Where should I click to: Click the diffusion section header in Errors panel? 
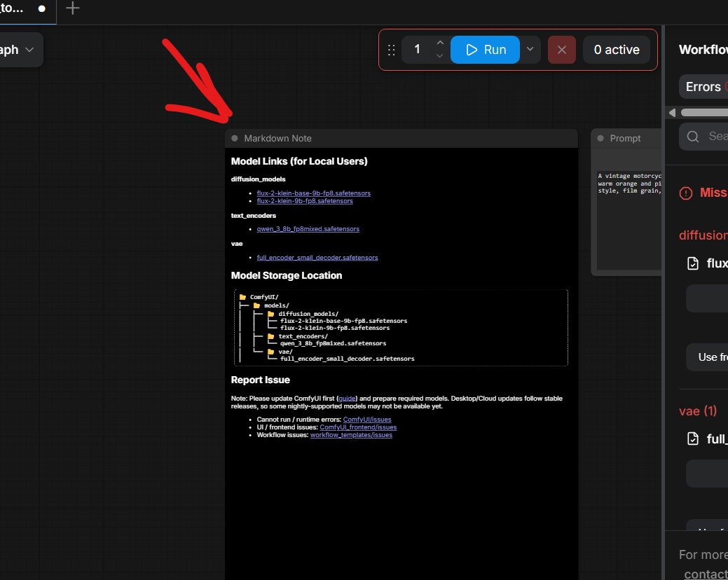click(x=703, y=235)
